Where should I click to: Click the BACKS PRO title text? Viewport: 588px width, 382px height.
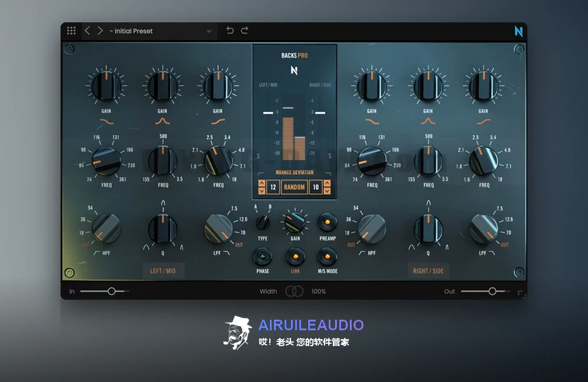point(295,55)
